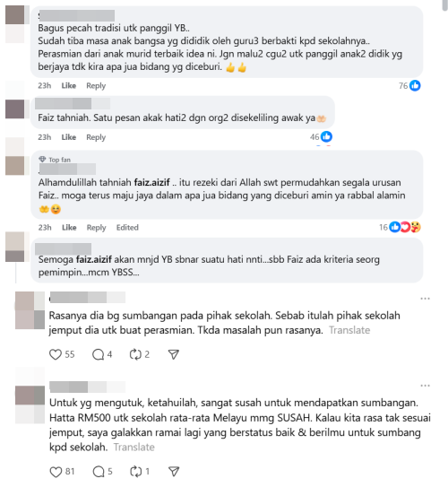View the 76 reactions on the first comment
This screenshot has width=448, height=487.
pos(409,85)
